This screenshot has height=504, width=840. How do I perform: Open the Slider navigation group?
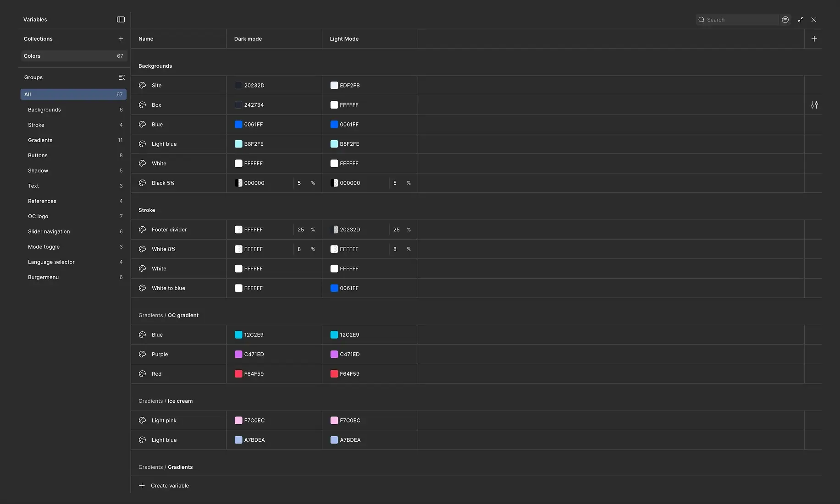[x=73, y=231]
